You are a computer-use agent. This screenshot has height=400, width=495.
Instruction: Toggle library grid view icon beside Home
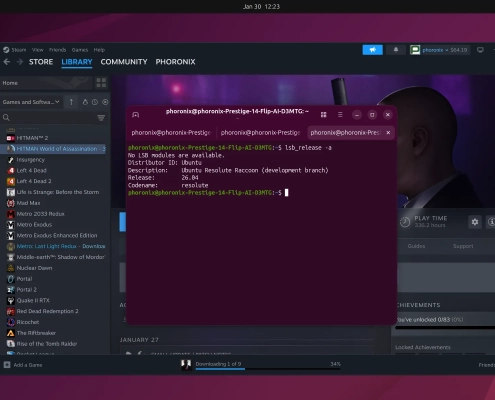click(101, 83)
